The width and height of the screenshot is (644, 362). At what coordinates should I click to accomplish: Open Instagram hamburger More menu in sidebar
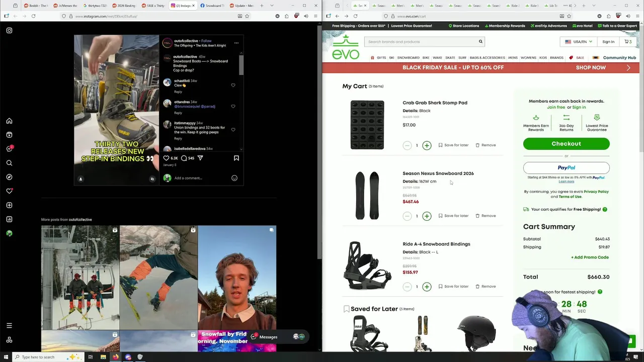pyautogui.click(x=9, y=326)
